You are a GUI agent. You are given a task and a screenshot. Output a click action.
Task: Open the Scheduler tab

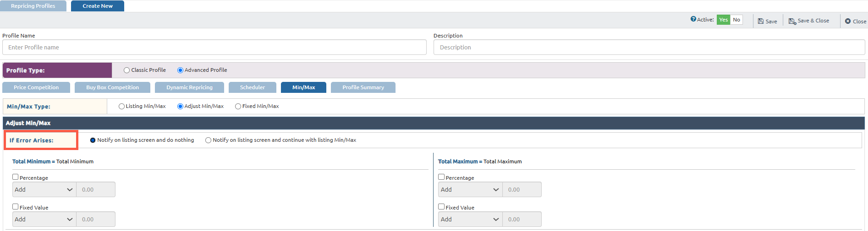252,87
